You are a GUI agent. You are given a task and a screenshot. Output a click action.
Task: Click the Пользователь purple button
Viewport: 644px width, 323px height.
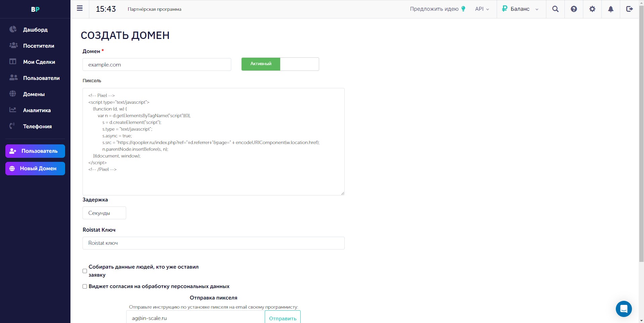[x=35, y=151]
